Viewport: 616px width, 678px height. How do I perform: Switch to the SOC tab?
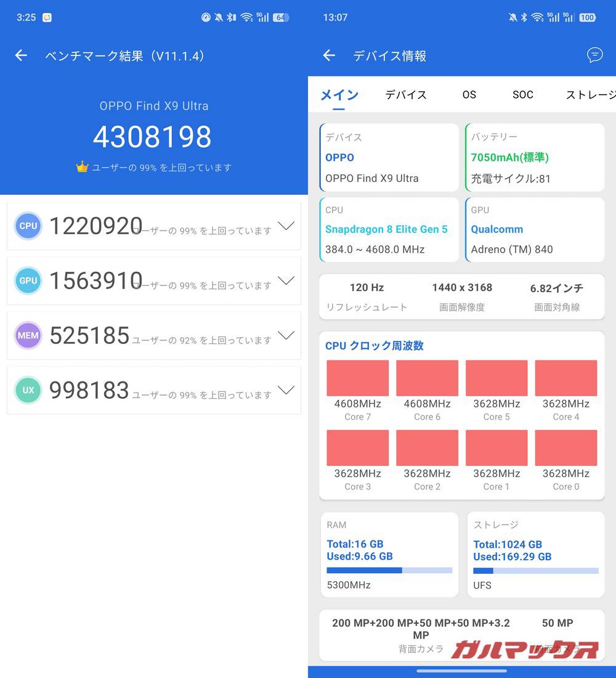(522, 95)
